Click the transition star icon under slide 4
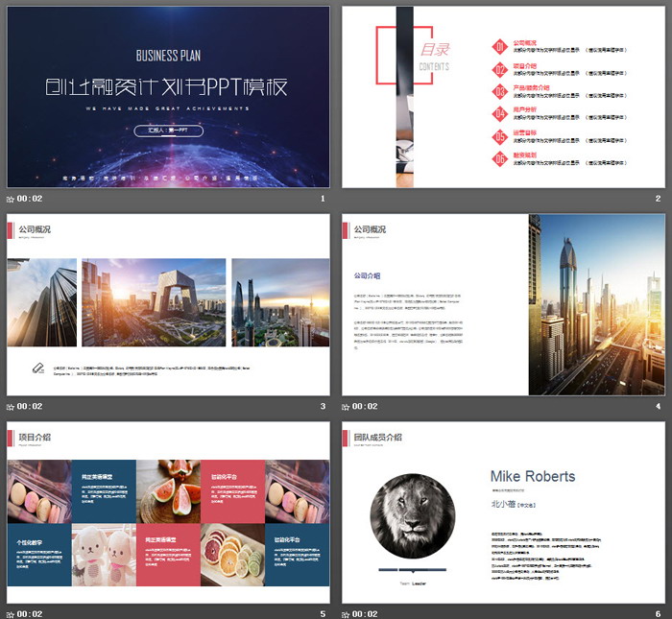The image size is (672, 619). point(346,406)
